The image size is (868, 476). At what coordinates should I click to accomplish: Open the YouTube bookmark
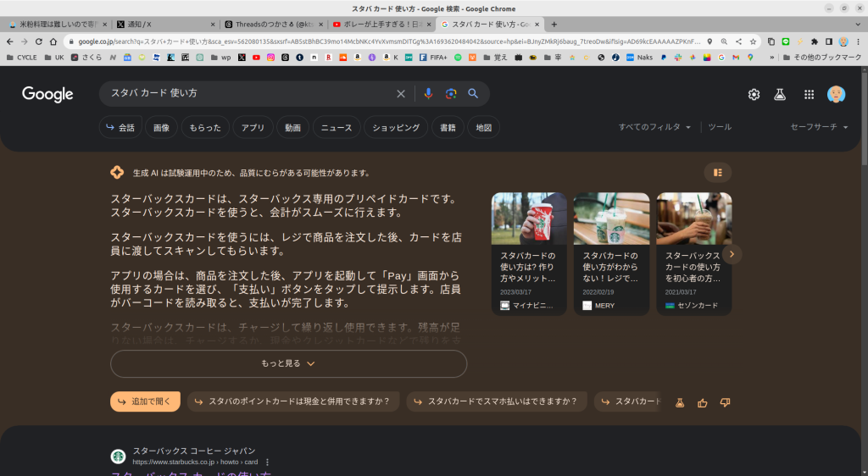tap(256, 57)
